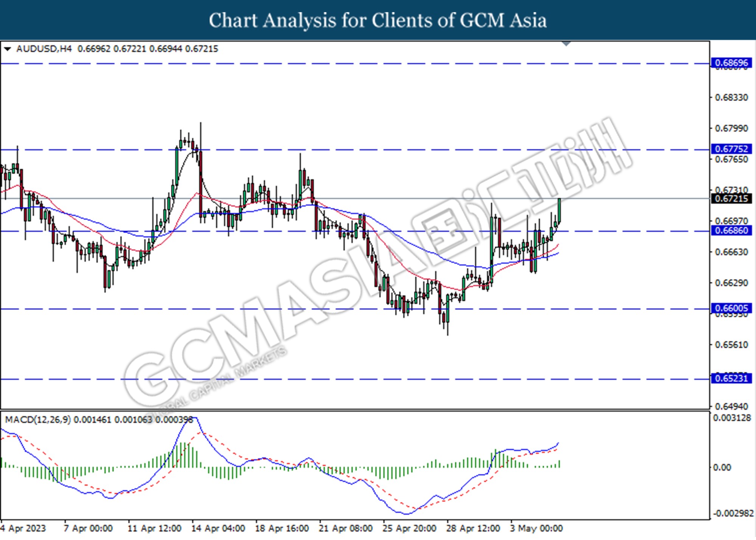Click the 28 Apr 12:00 time label
Viewport: 756px width, 540px height.
click(473, 528)
